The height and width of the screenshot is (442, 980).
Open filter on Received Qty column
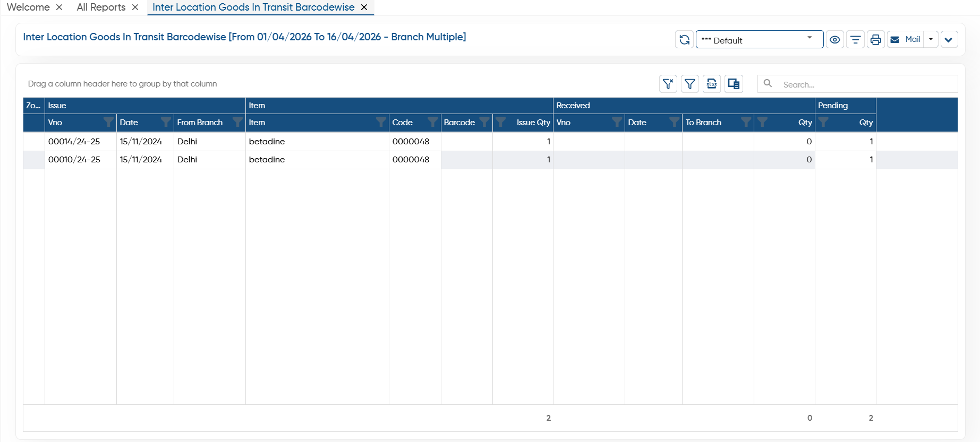762,122
